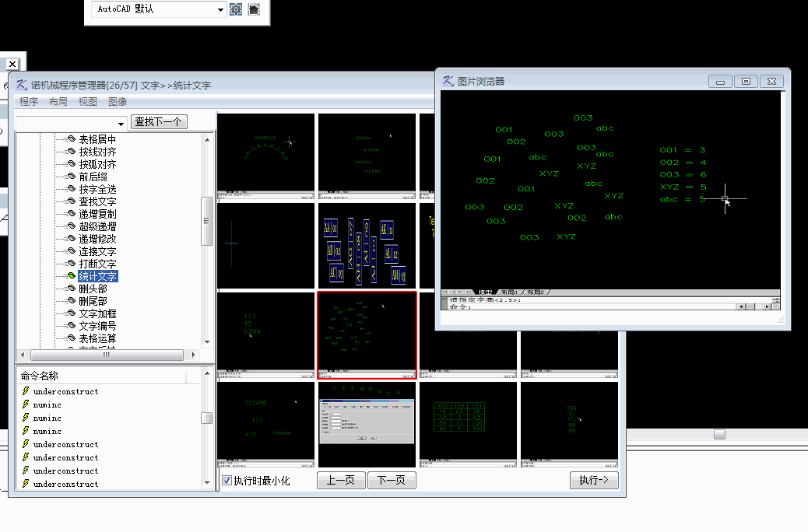Screen dimensions: 808x532
Task: Click the 执行-> button
Action: point(594,480)
